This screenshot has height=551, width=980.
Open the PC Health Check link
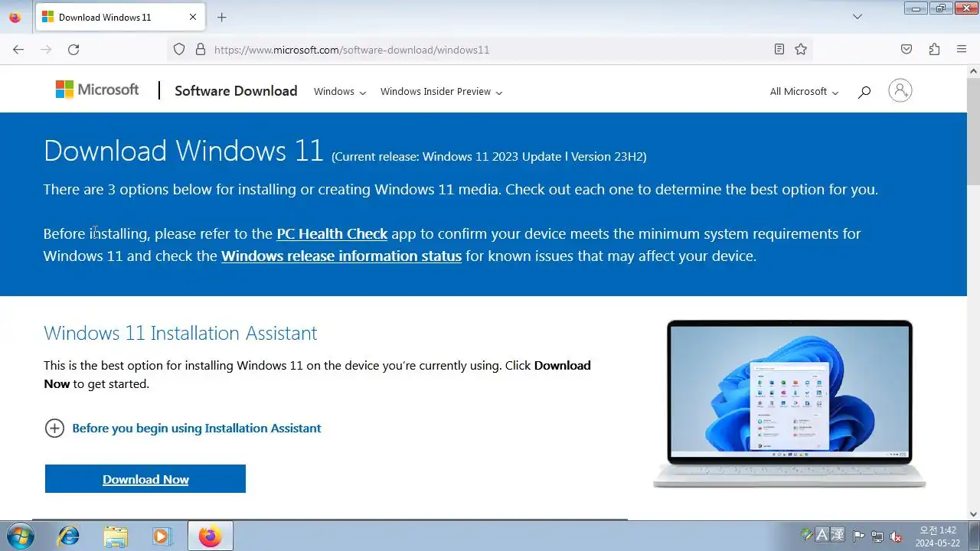point(332,233)
